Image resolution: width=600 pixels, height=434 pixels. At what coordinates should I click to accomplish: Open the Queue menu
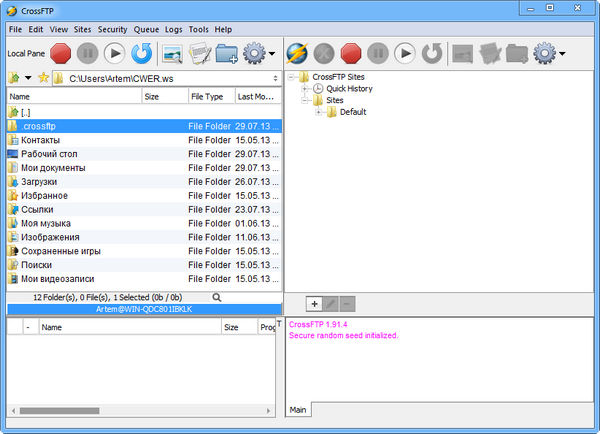[146, 30]
